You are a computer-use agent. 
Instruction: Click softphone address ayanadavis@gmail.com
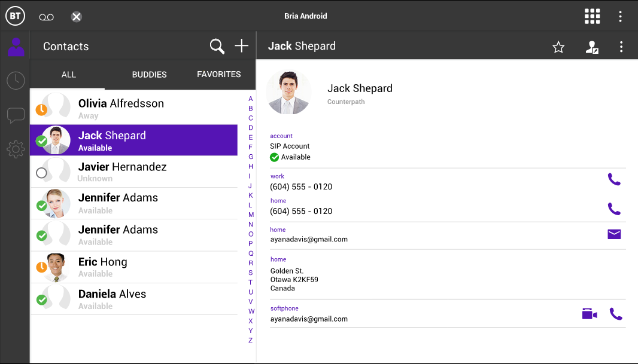(x=309, y=319)
